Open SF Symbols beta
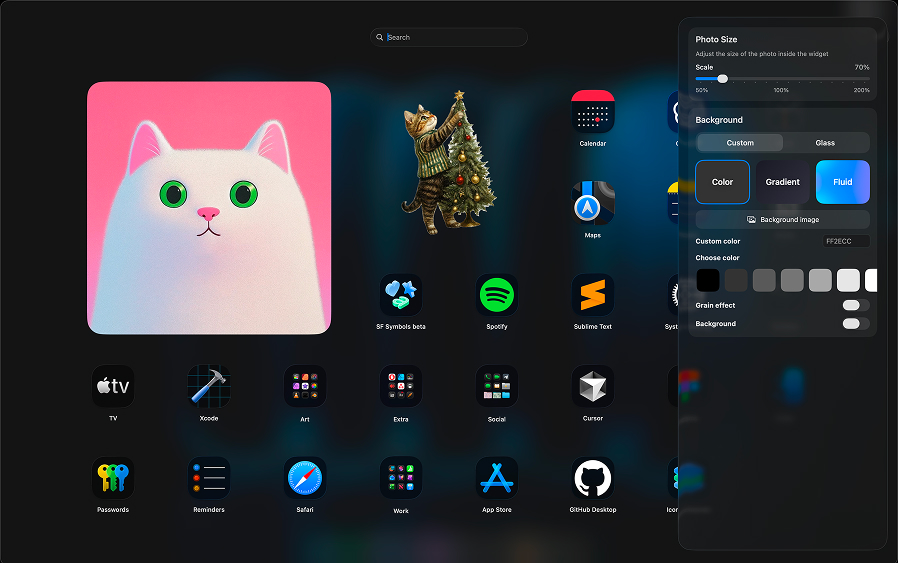898x563 pixels. pos(401,295)
